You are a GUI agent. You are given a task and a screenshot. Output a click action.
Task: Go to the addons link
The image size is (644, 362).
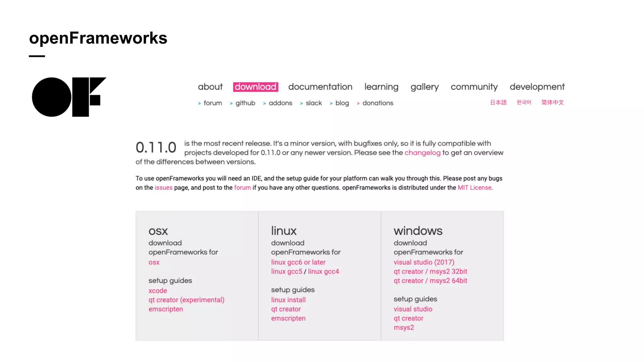click(280, 103)
